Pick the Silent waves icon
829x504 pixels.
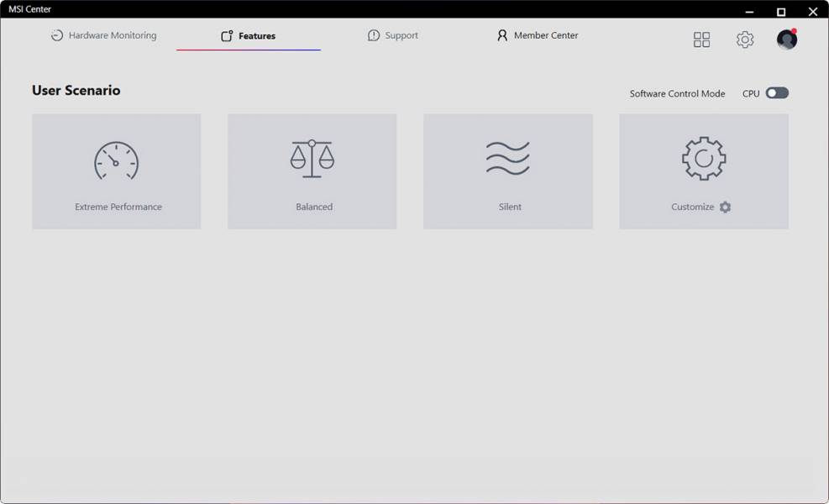[507, 158]
